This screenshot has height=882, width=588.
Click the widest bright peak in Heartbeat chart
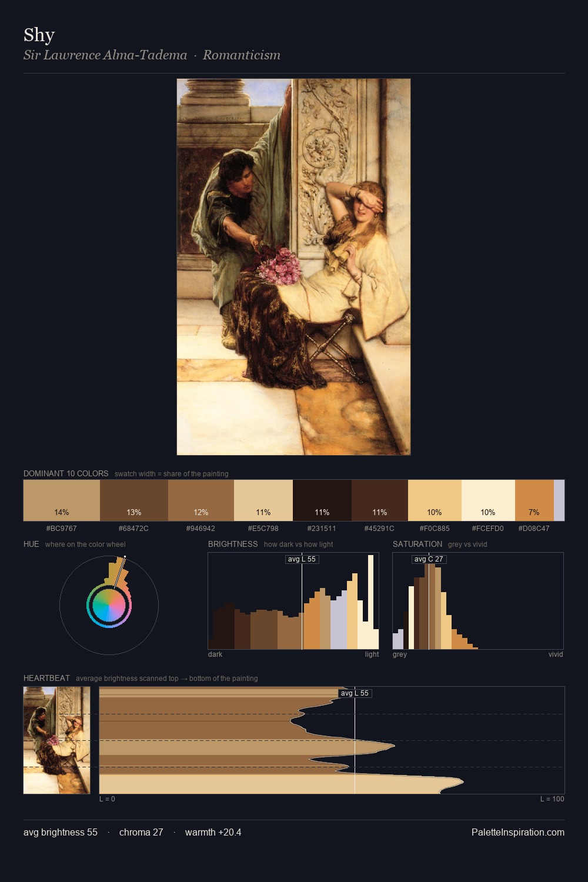coord(281,783)
